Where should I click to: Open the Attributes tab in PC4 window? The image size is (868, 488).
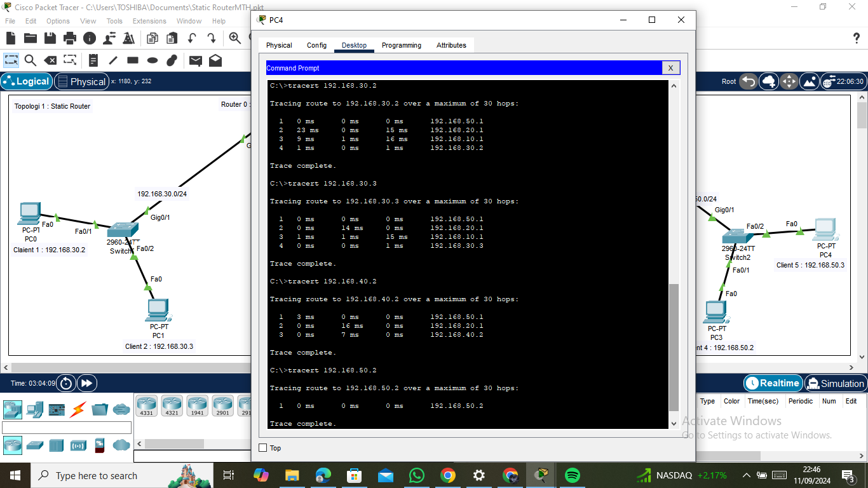tap(451, 45)
